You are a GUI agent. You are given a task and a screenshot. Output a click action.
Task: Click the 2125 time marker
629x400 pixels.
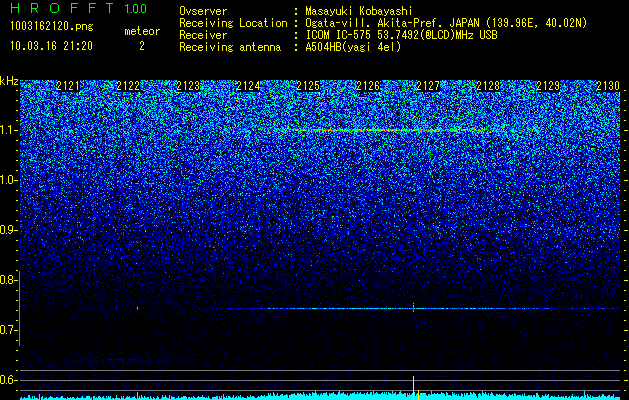coord(308,86)
